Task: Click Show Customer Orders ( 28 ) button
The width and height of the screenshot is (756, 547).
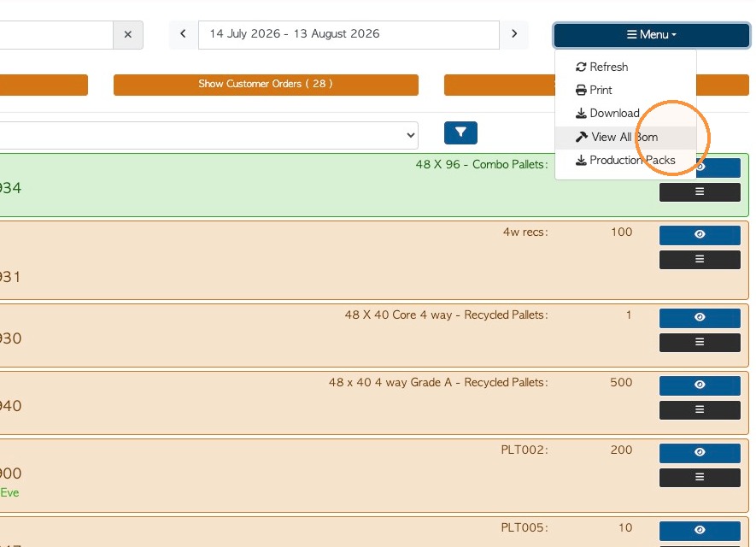Action: pos(266,85)
